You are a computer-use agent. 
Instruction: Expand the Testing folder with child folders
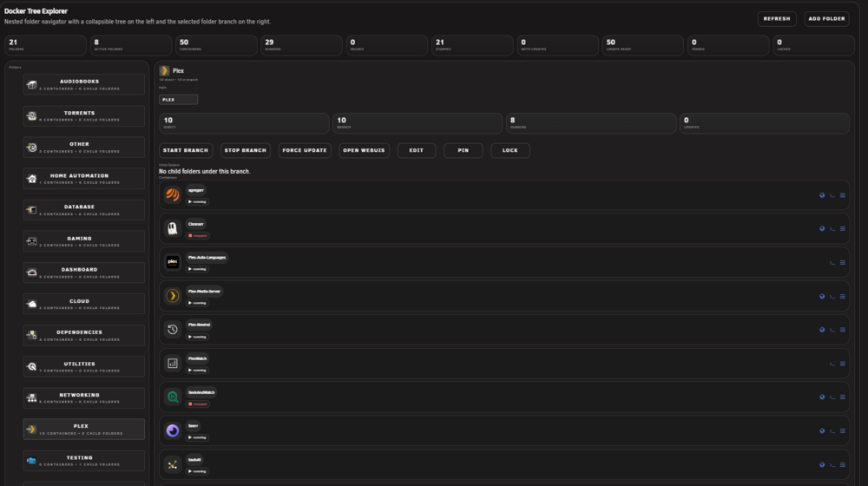(83, 461)
